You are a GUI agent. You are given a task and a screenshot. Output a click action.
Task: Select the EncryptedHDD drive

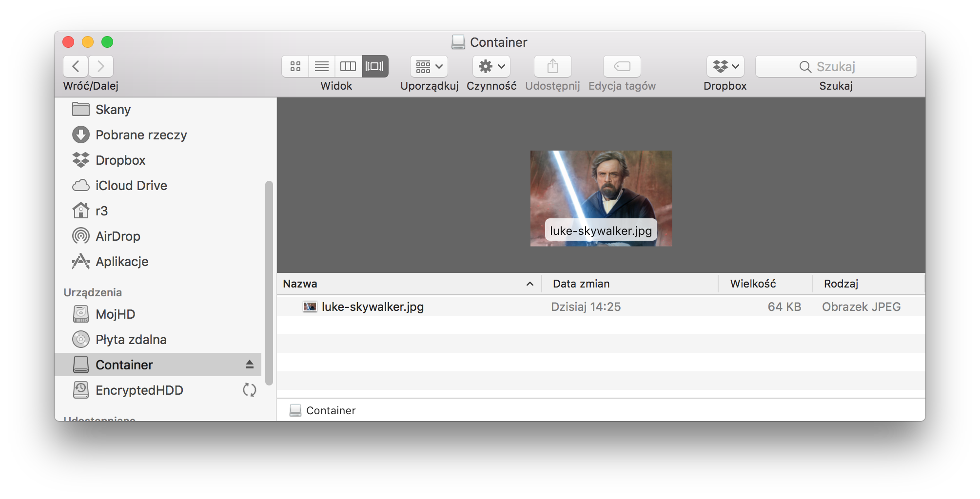pos(158,390)
